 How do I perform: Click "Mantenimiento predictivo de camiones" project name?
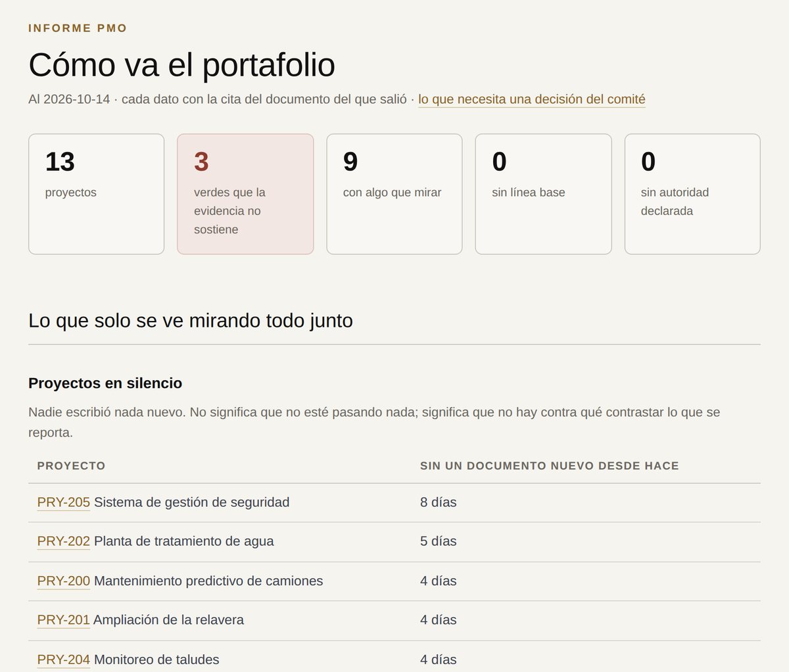click(x=208, y=581)
